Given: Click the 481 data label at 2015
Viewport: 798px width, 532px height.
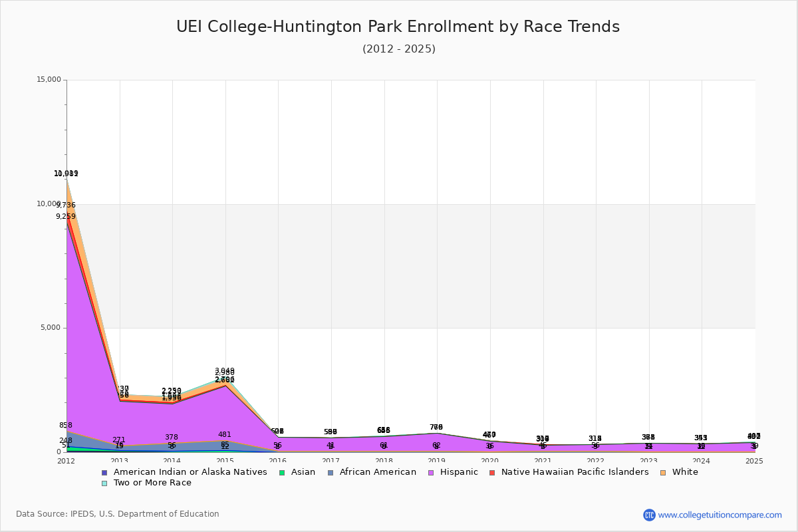Looking at the screenshot, I should [225, 435].
